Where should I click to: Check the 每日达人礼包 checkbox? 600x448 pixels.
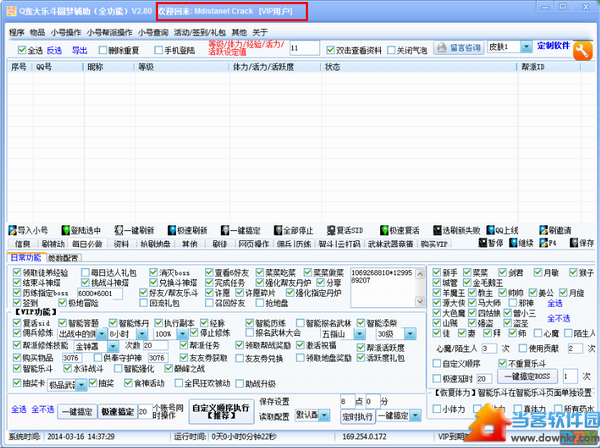pyautogui.click(x=85, y=272)
